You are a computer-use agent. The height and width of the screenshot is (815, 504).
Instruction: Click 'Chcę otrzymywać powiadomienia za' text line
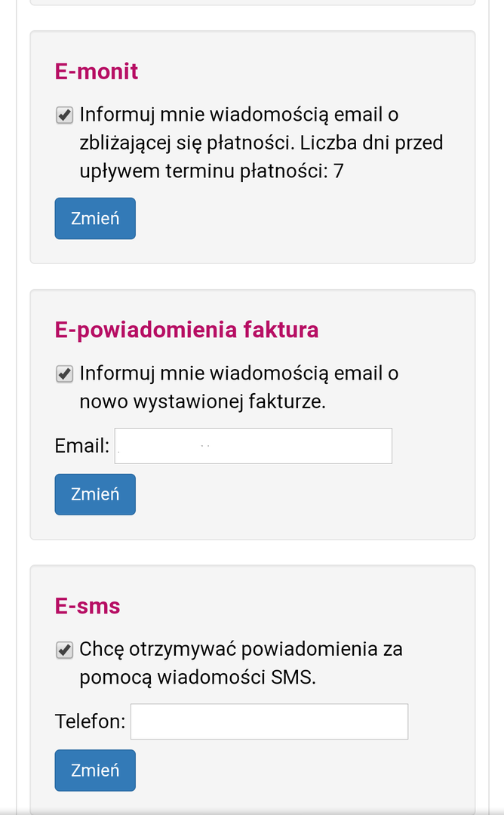241,650
